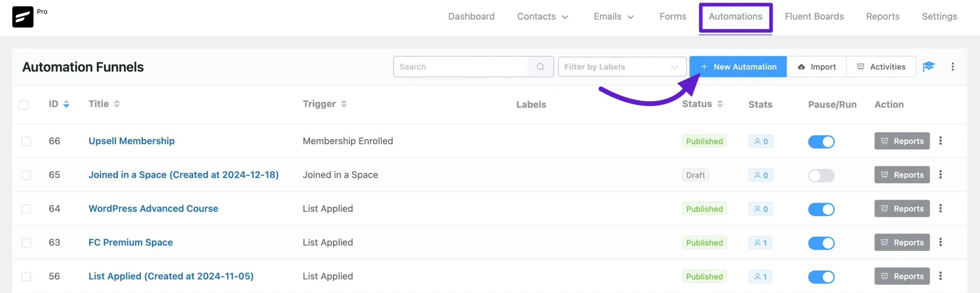Check the box for row 66
Screen dimensions: 980x293
point(26,142)
